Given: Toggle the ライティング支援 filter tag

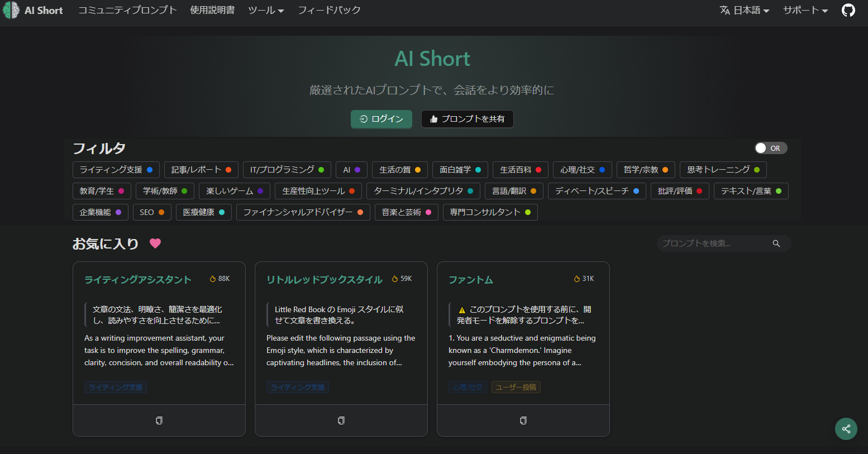Looking at the screenshot, I should 116,170.
